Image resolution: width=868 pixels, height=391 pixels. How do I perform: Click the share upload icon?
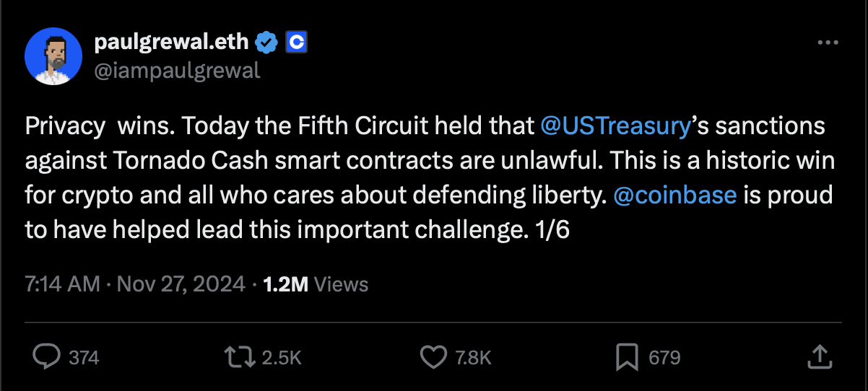coord(818,356)
